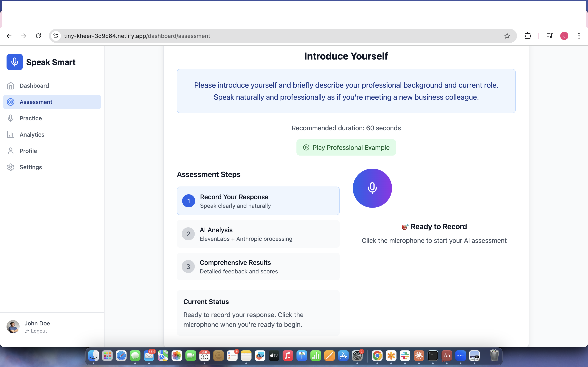
Task: Open Slack from the dock
Action: pyautogui.click(x=405, y=356)
